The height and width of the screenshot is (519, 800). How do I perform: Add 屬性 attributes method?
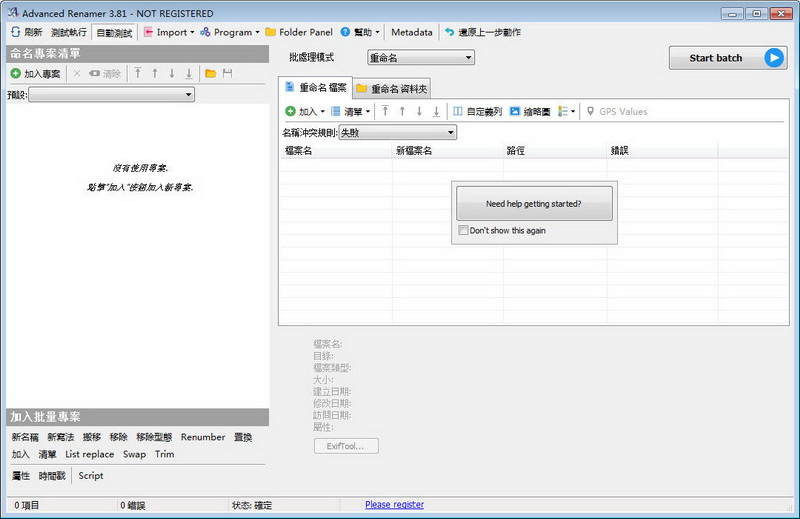(x=21, y=476)
